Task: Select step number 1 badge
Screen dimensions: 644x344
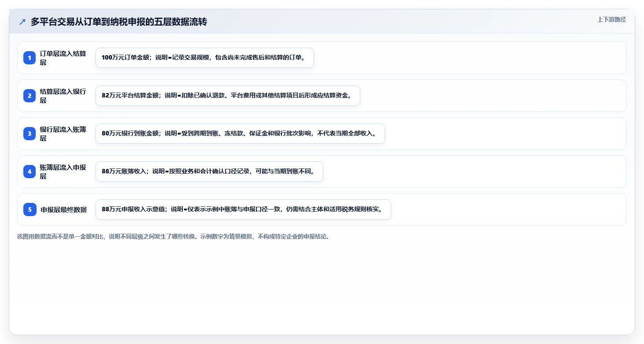Action: pos(30,58)
